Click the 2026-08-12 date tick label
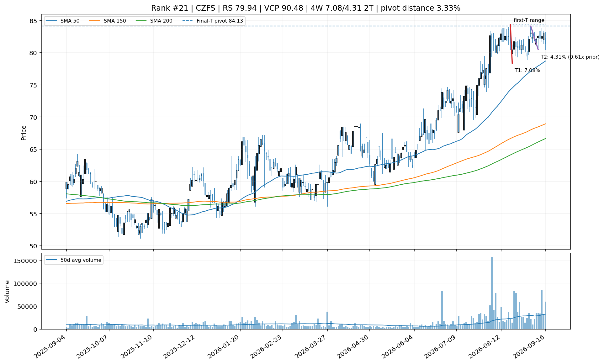Screen dimensions: 604x364 (x=485, y=346)
